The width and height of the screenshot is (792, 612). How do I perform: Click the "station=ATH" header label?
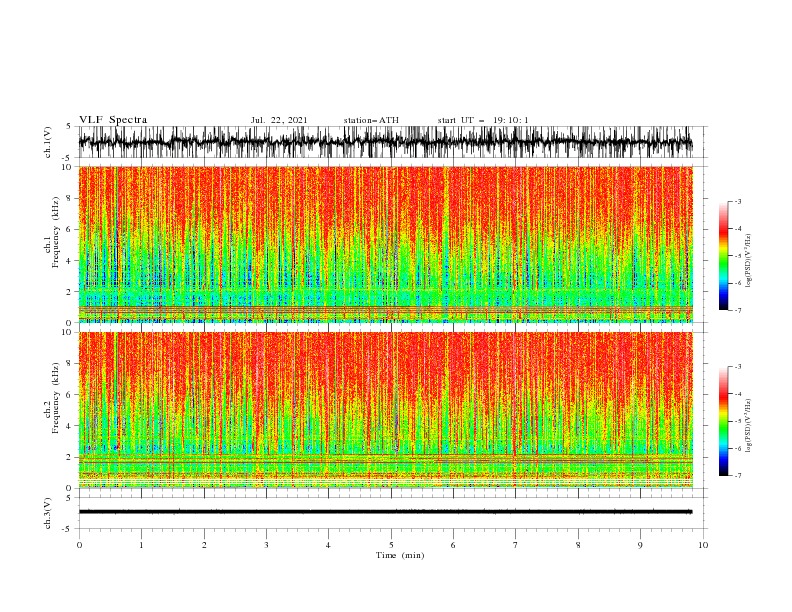(371, 120)
